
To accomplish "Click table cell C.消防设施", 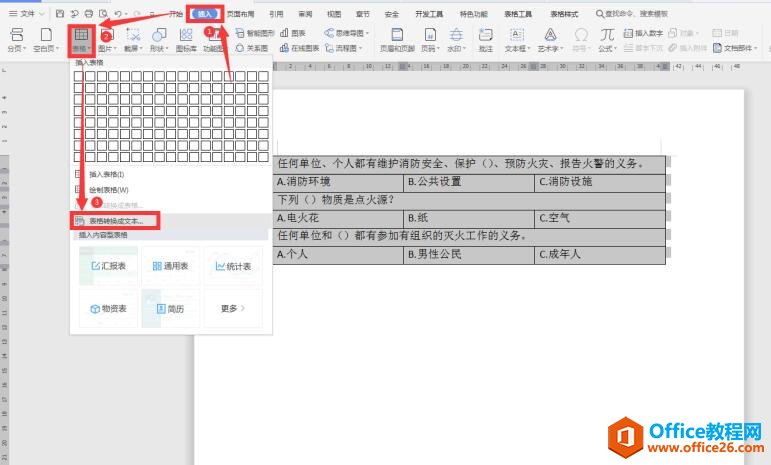I will click(600, 182).
